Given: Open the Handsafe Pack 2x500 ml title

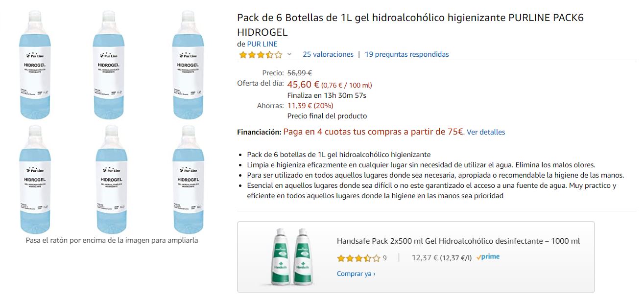Looking at the screenshot, I should (x=458, y=241).
